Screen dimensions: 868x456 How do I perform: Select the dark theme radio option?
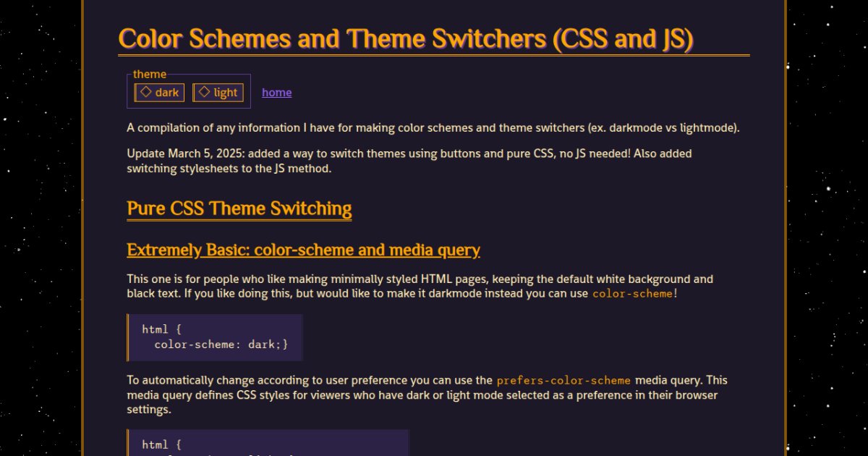(x=159, y=93)
